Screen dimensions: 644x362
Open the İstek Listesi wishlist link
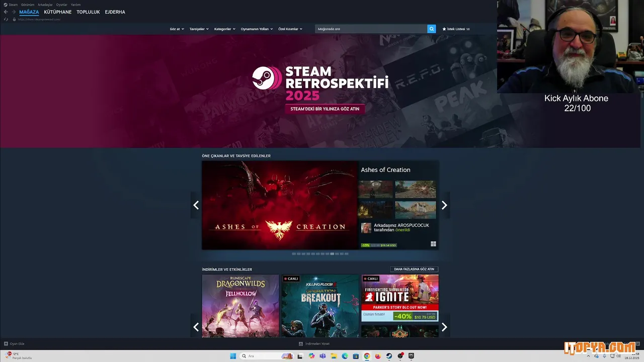(456, 29)
